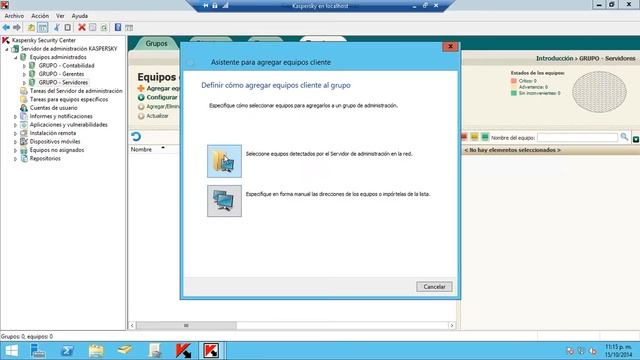Collapse the Equipos administrados node
This screenshot has height=360, width=640.
tap(16, 58)
